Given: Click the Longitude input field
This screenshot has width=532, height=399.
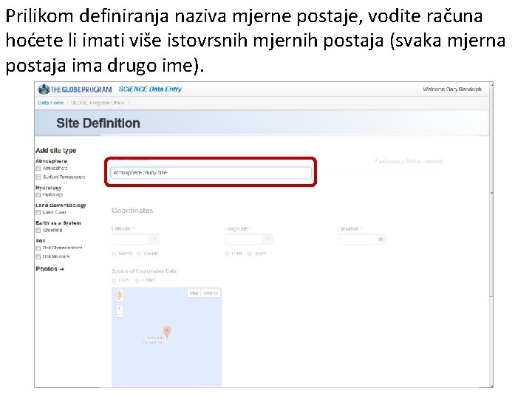Looking at the screenshot, I should pyautogui.click(x=244, y=239).
